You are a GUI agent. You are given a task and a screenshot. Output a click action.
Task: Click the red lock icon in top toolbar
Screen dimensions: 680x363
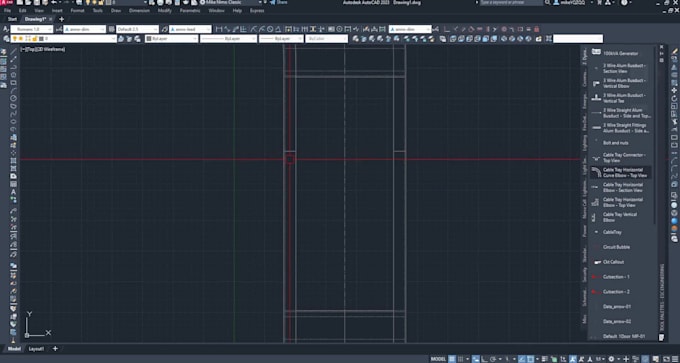pyautogui.click(x=536, y=29)
